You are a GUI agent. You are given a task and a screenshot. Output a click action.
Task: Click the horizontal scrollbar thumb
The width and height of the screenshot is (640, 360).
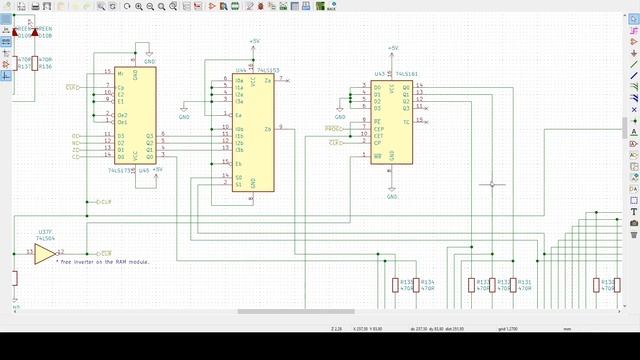point(296,311)
